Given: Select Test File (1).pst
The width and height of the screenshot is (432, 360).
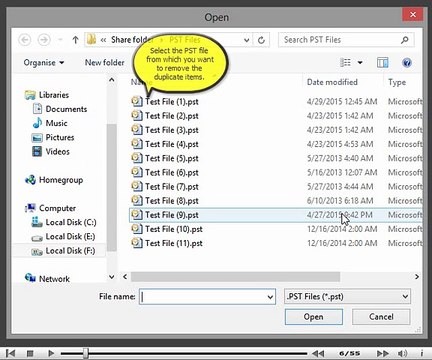Looking at the screenshot, I should (x=172, y=102).
